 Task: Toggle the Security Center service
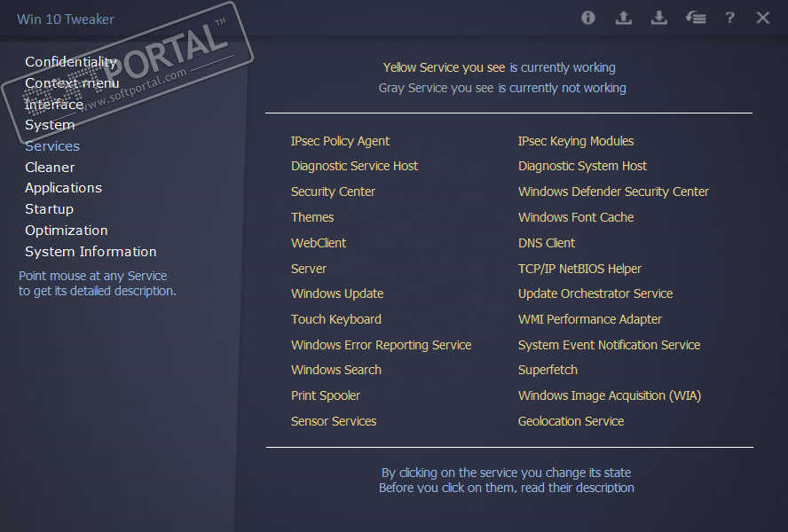pyautogui.click(x=333, y=192)
